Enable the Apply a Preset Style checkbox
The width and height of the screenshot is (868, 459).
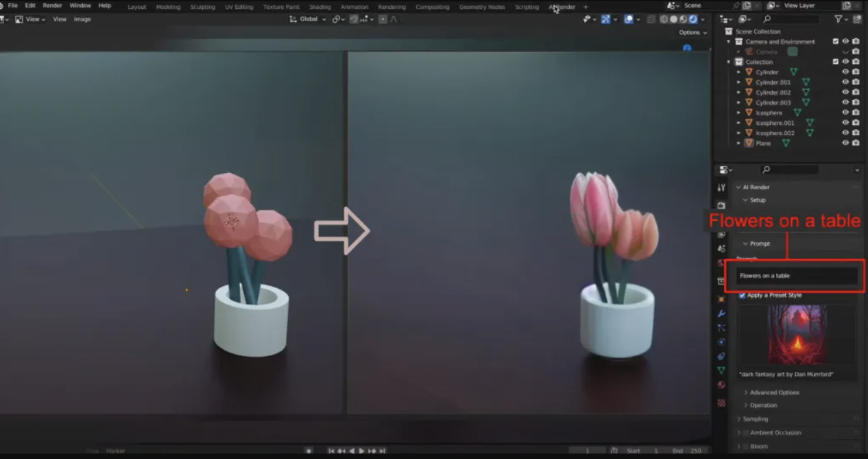pyautogui.click(x=742, y=295)
